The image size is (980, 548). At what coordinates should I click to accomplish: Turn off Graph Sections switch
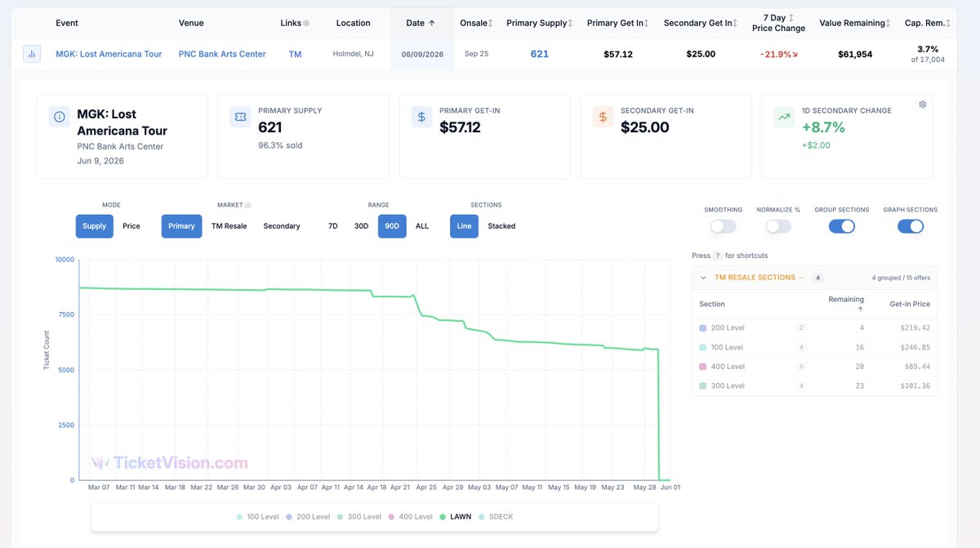pos(911,226)
